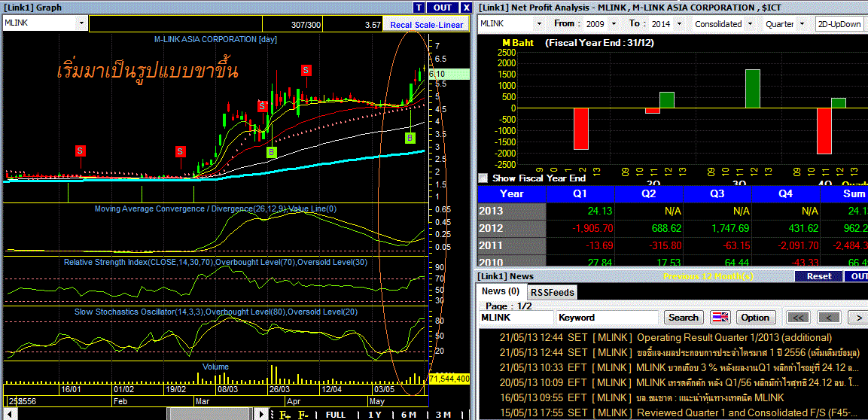Click the chart scrollbar right arrow
Image resolution: width=868 pixels, height=420 pixels.
pyautogui.click(x=263, y=415)
